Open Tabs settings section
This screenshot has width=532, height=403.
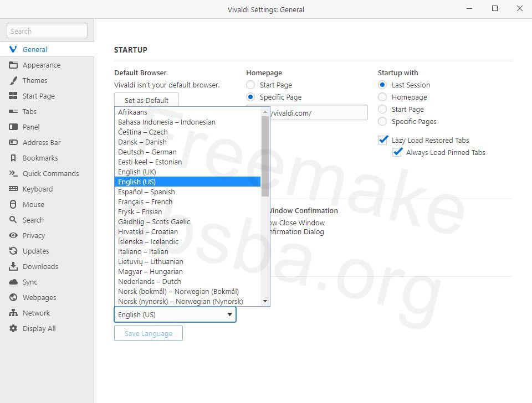[x=47, y=111]
